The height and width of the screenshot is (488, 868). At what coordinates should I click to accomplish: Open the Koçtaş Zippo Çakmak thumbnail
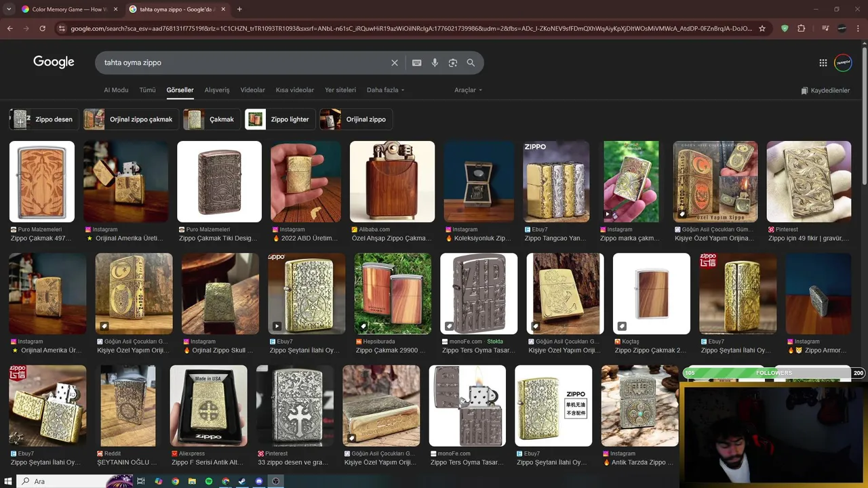click(x=652, y=293)
